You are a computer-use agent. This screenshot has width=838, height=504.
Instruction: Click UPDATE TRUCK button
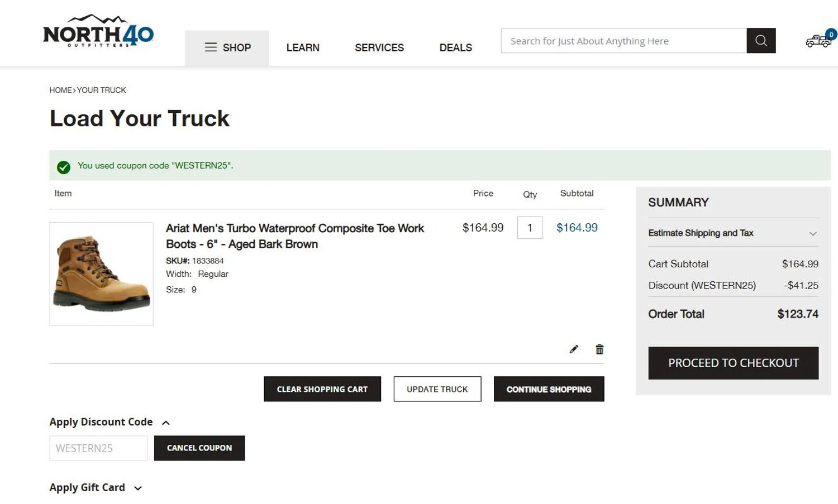pos(437,389)
